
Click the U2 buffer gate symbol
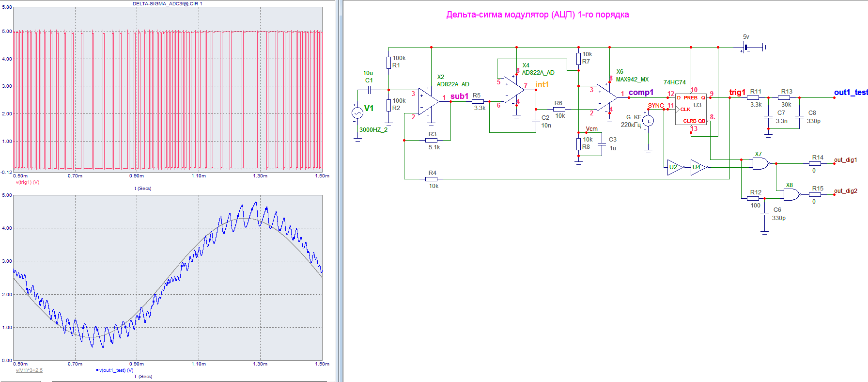(x=675, y=167)
